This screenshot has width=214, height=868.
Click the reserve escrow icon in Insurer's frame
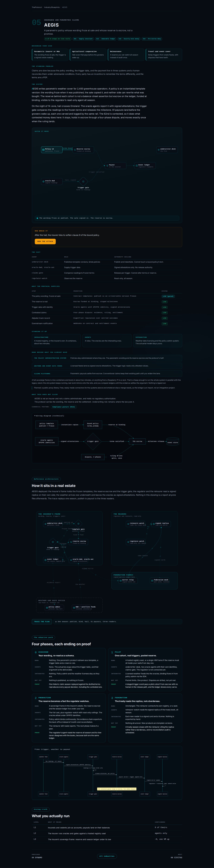click(x=71, y=542)
